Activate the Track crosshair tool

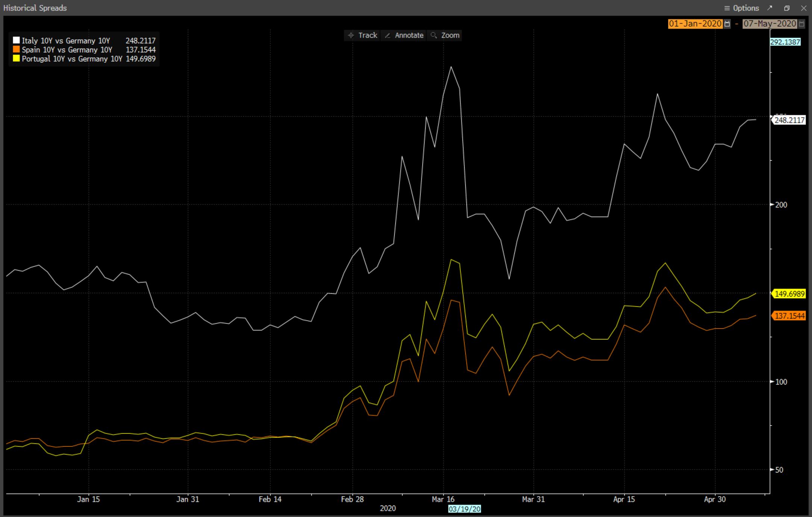click(362, 35)
